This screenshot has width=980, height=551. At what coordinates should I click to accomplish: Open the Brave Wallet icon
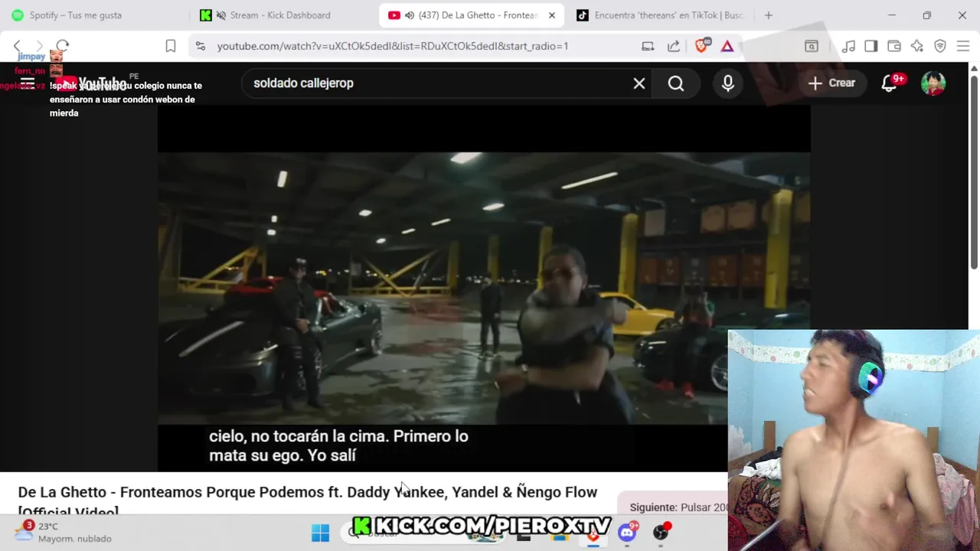click(894, 46)
